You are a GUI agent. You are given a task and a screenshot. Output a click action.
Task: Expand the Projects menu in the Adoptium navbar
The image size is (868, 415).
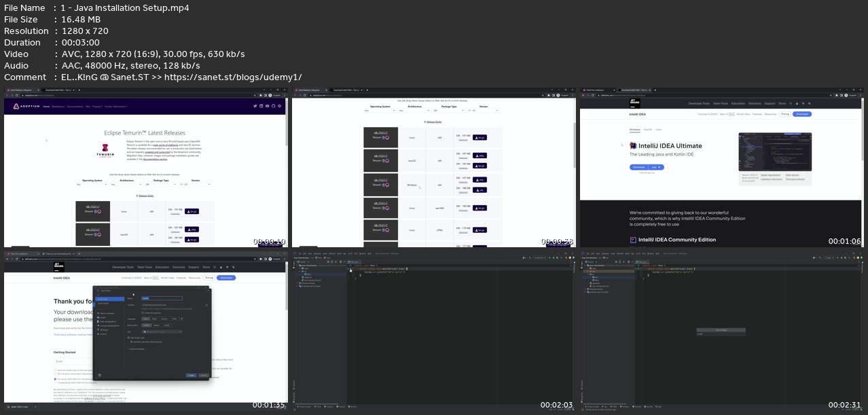coord(97,107)
